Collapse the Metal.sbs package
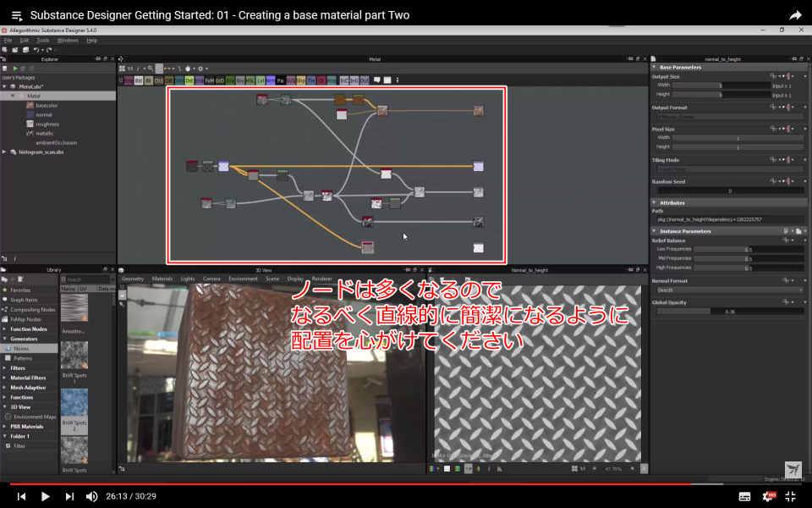 (5, 86)
